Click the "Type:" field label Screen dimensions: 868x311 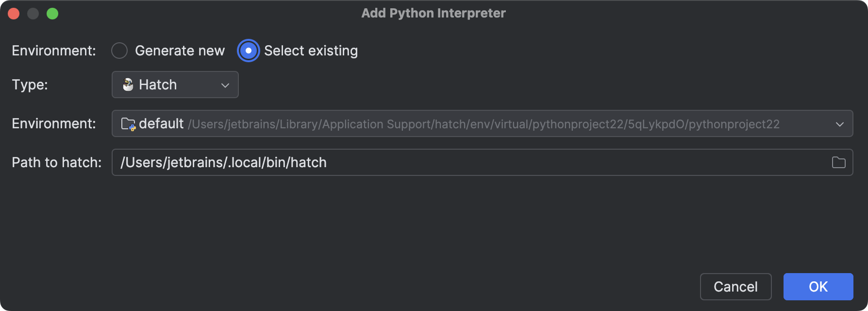tap(30, 85)
